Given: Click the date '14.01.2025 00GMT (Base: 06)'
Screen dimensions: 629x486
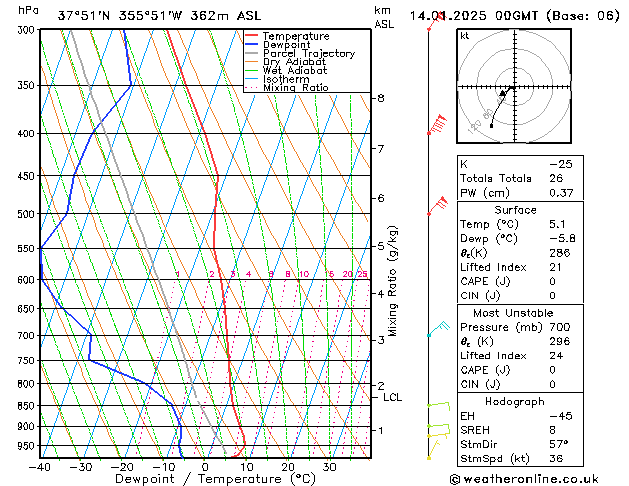Looking at the screenshot, I should (514, 16).
